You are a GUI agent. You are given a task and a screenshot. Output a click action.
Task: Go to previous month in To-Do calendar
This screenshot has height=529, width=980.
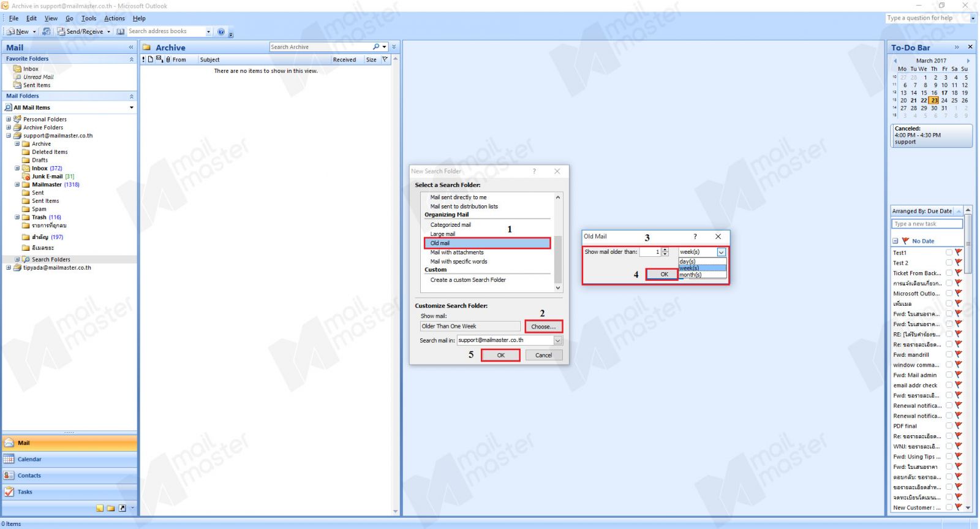[x=895, y=61]
